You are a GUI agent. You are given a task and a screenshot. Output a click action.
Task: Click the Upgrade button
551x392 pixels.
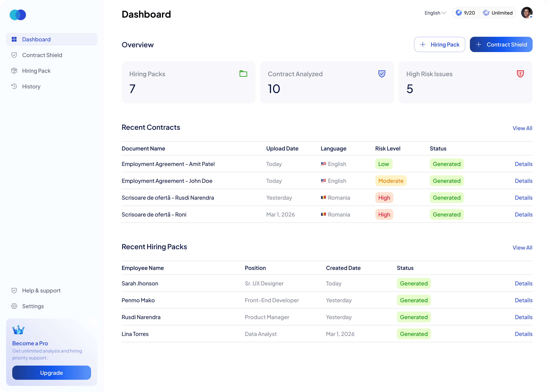[52, 373]
